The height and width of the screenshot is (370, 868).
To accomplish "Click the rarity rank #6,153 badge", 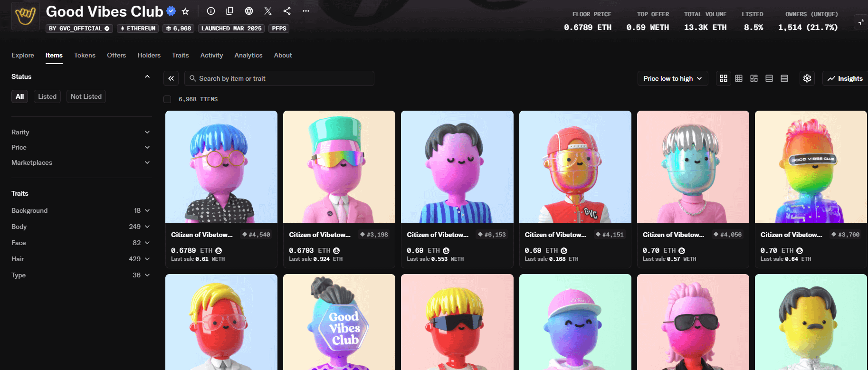I will point(492,235).
